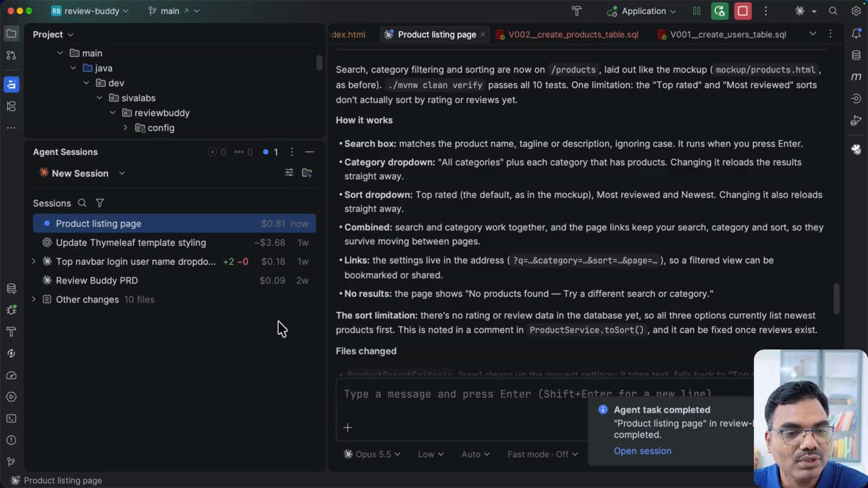
Task: Select Update Thymeleaf template styling session
Action: [x=174, y=242]
